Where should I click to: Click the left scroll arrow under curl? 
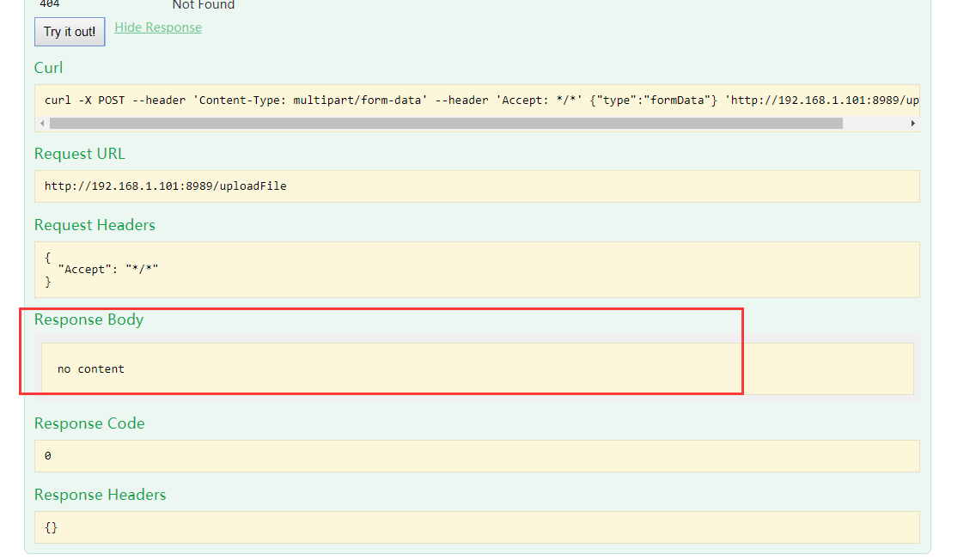coord(40,123)
